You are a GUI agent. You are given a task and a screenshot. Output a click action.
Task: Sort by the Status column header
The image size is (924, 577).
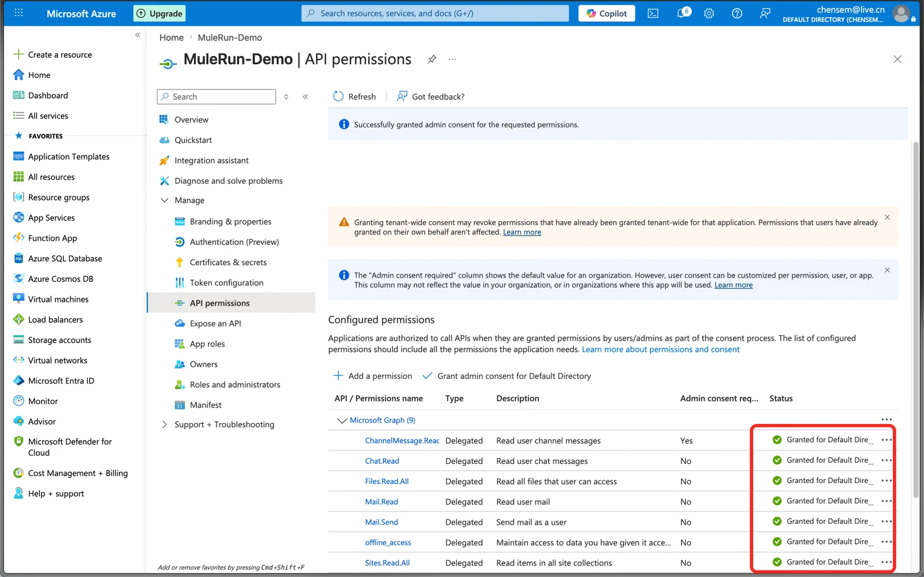pos(781,399)
